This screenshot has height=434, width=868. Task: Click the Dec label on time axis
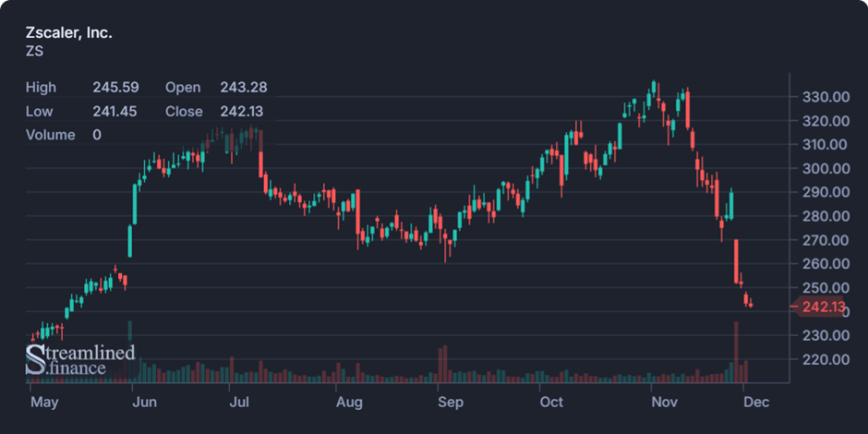pyautogui.click(x=757, y=403)
